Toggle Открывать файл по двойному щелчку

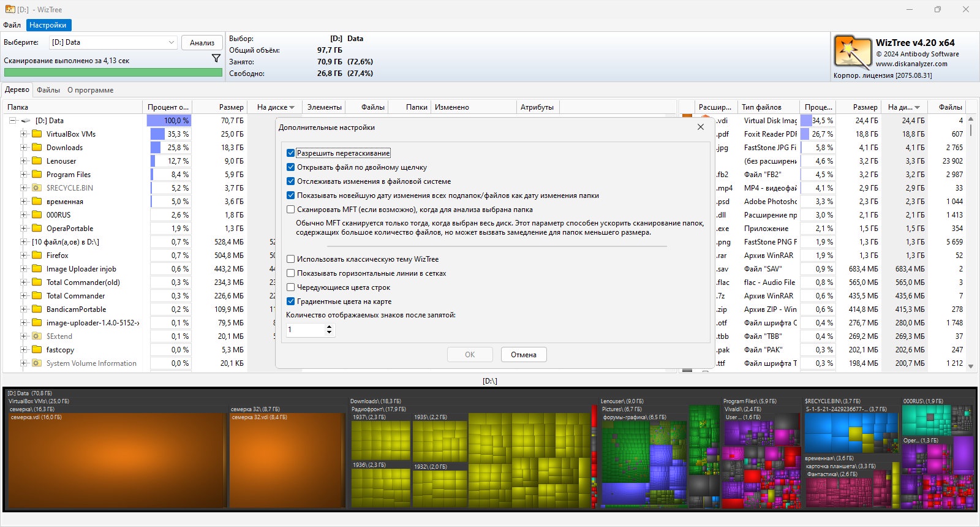291,167
